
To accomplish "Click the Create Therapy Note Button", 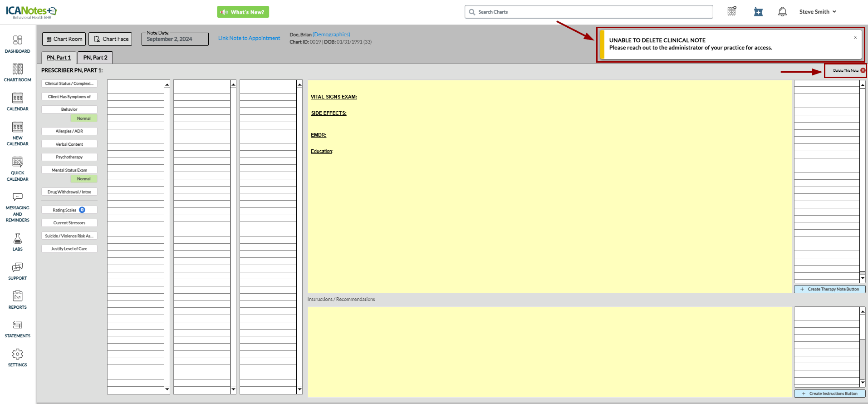I will click(x=829, y=289).
